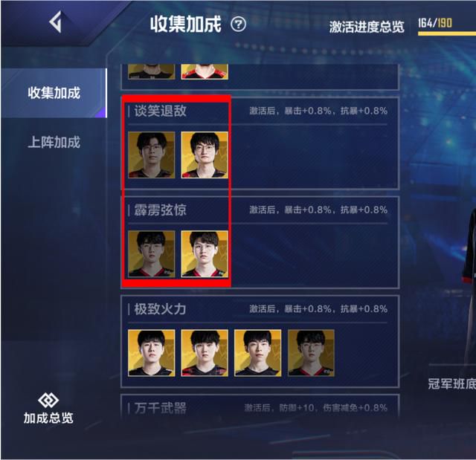
Task: Select first player portrait under 谈笑退敌
Action: tap(152, 155)
